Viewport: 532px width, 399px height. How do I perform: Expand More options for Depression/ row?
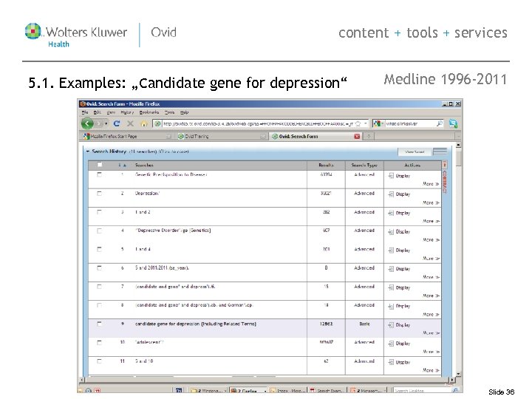[x=431, y=202]
